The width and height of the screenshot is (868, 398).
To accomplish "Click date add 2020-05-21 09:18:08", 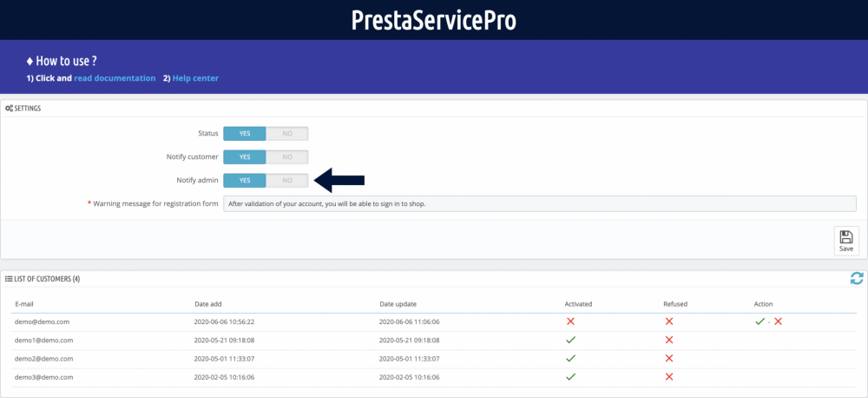I will pos(224,340).
